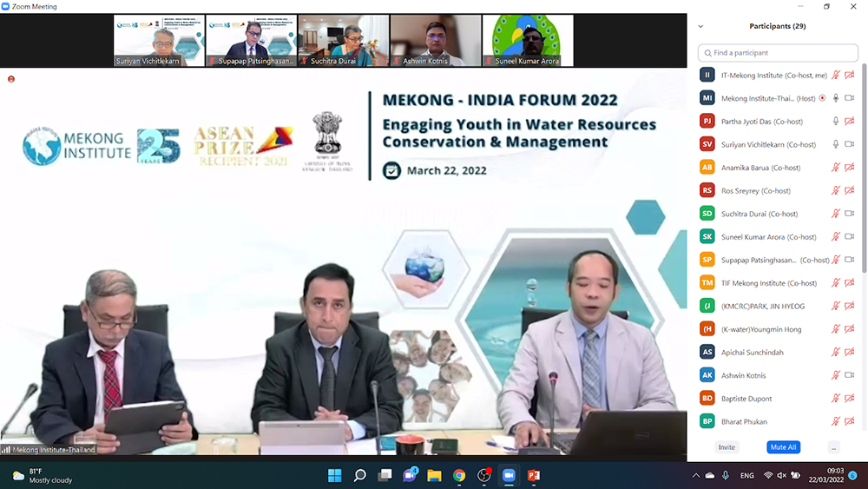
Task: Click video icon for Suchitra Durai row
Action: [x=849, y=213]
